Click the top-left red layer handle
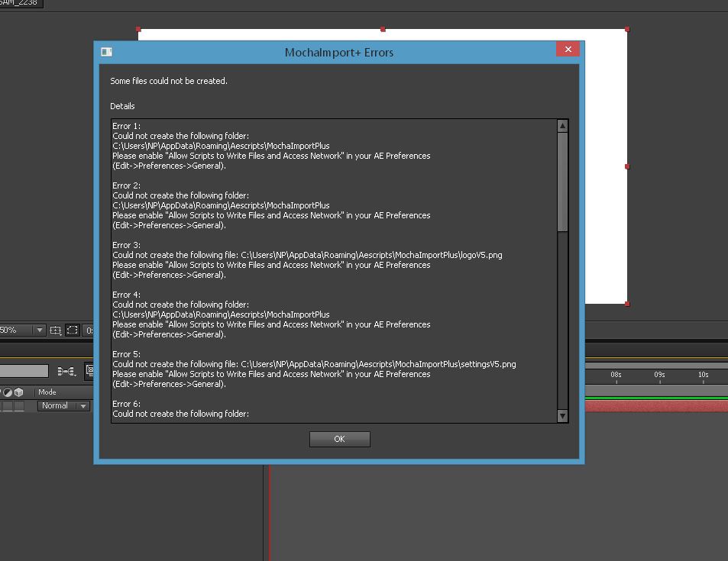 tap(138, 29)
